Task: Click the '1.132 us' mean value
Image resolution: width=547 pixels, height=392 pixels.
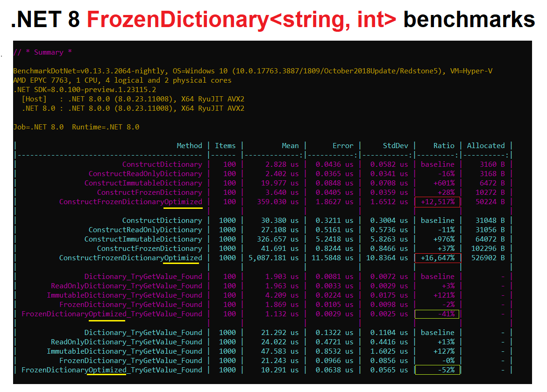Action: coord(282,314)
